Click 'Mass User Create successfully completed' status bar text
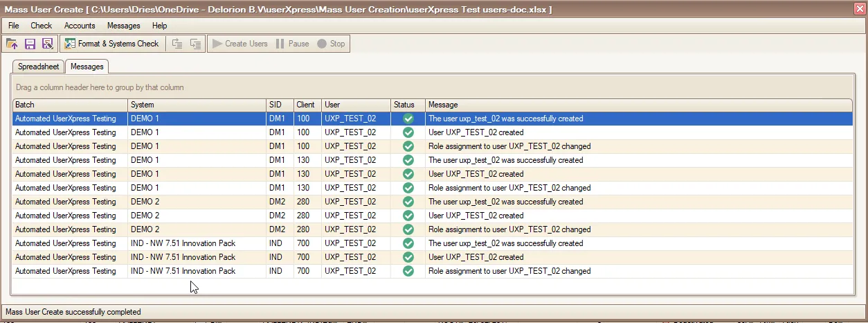The image size is (868, 323). [x=73, y=312]
